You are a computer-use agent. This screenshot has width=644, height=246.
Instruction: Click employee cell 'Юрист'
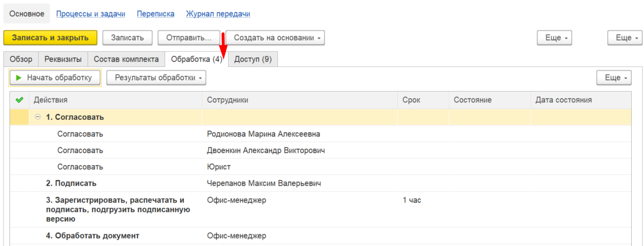click(x=219, y=167)
